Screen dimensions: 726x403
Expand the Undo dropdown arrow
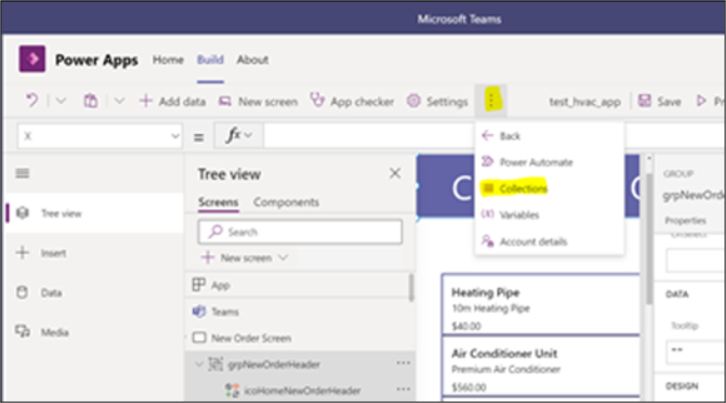coord(61,101)
